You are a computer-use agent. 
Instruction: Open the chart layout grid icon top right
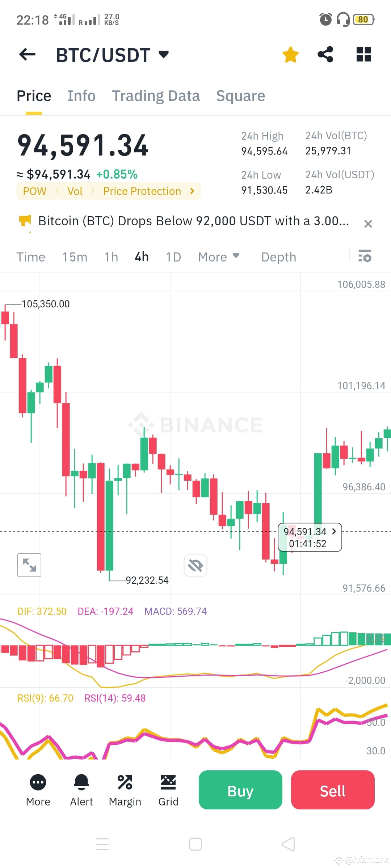pyautogui.click(x=363, y=54)
